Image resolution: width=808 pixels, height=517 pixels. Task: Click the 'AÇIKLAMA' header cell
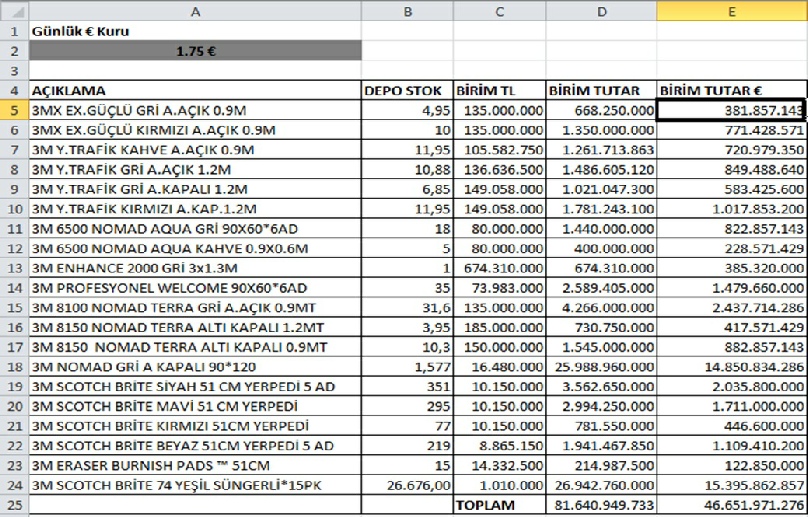(195, 91)
